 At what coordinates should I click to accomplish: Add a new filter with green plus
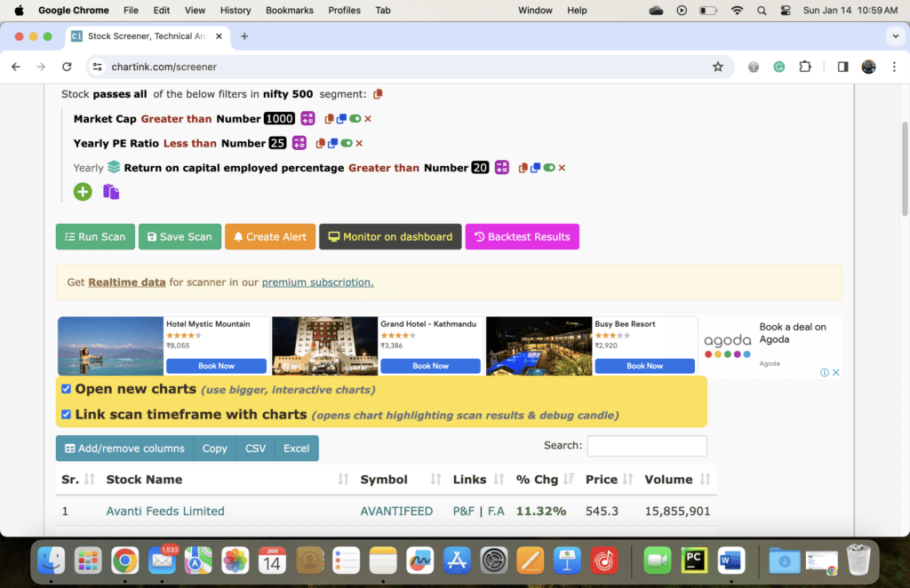tap(83, 191)
